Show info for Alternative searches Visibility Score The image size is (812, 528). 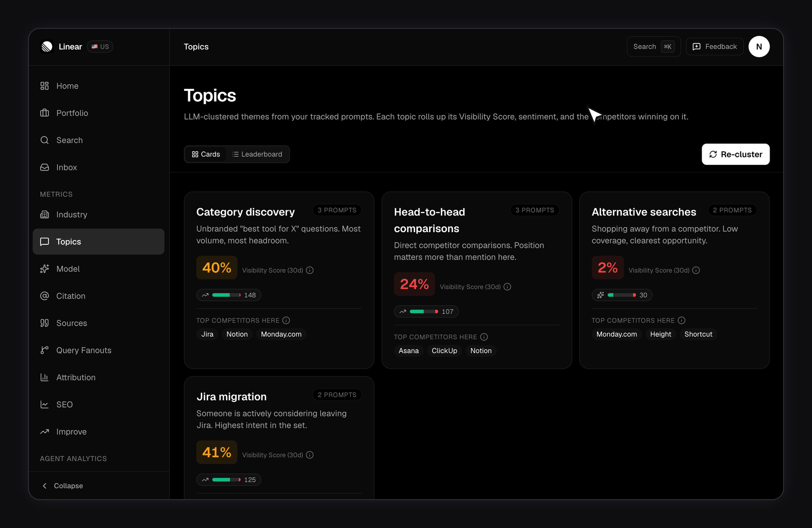click(696, 270)
